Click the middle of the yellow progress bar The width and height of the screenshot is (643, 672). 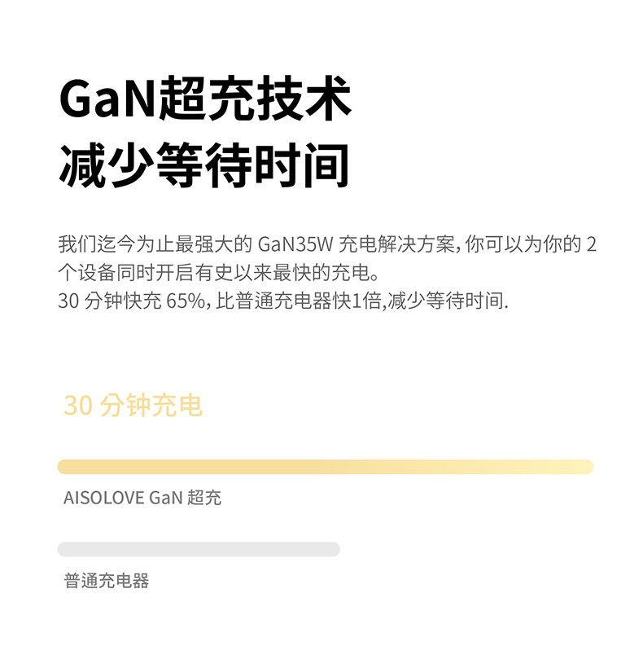click(326, 467)
